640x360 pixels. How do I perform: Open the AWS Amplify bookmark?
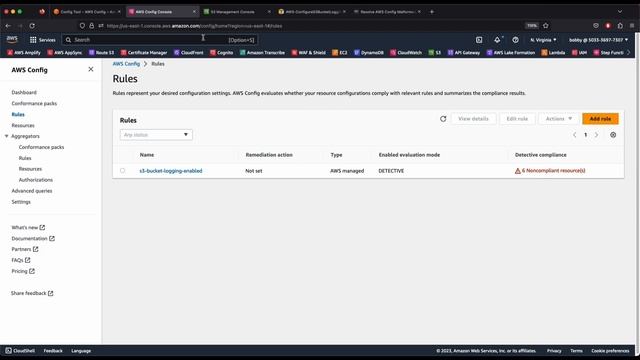click(x=24, y=52)
